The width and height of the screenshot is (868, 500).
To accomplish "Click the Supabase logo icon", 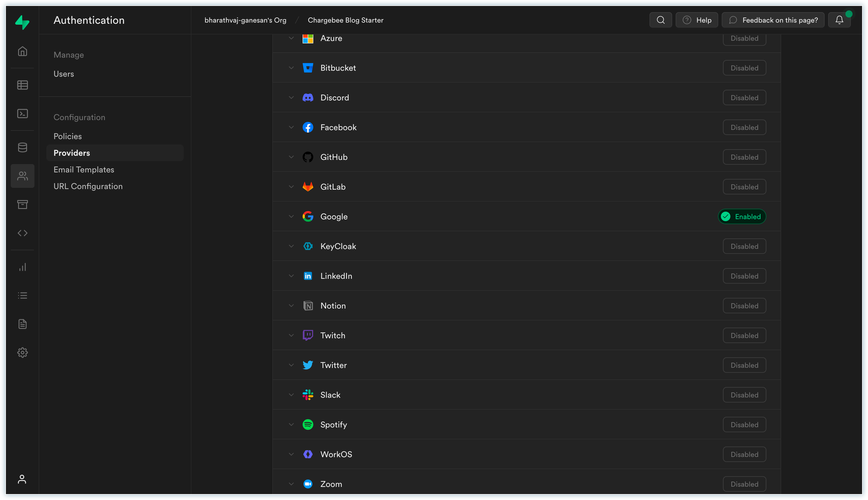I will point(22,22).
